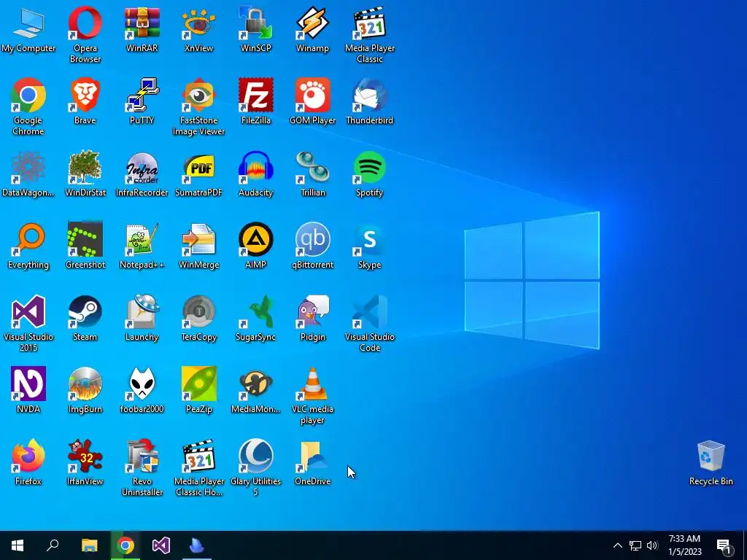This screenshot has height=560, width=747.
Task: Open File Explorer from the taskbar
Action: point(89,545)
